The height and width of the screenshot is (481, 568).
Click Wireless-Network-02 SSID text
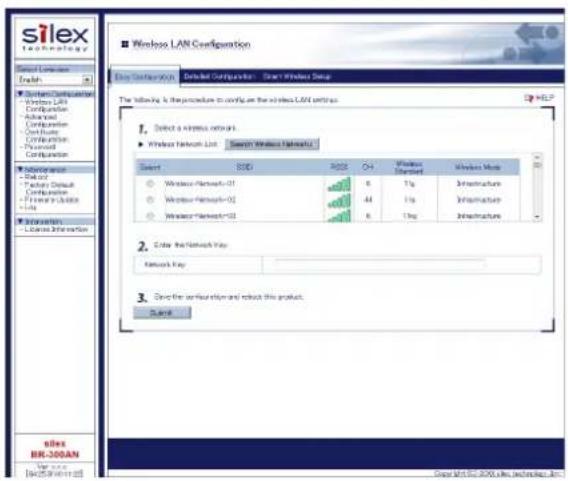tap(200, 200)
